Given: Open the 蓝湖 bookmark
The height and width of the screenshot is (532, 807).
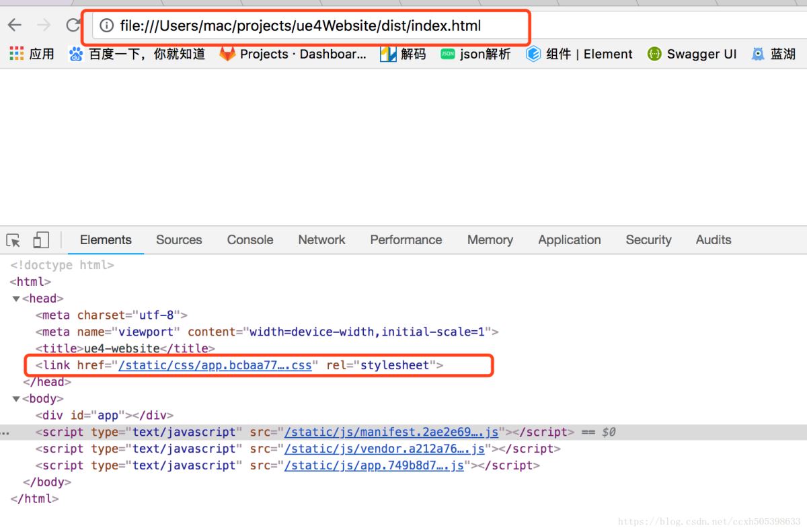Looking at the screenshot, I should tap(773, 54).
